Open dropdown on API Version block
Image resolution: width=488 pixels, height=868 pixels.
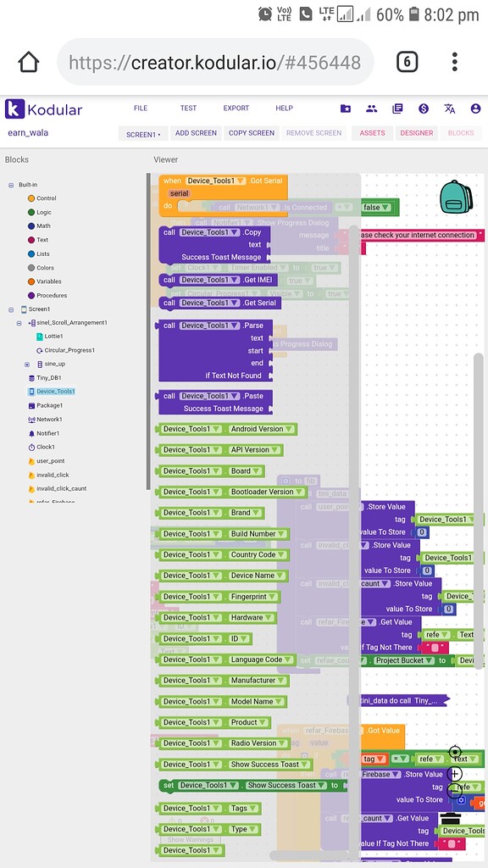coord(276,450)
